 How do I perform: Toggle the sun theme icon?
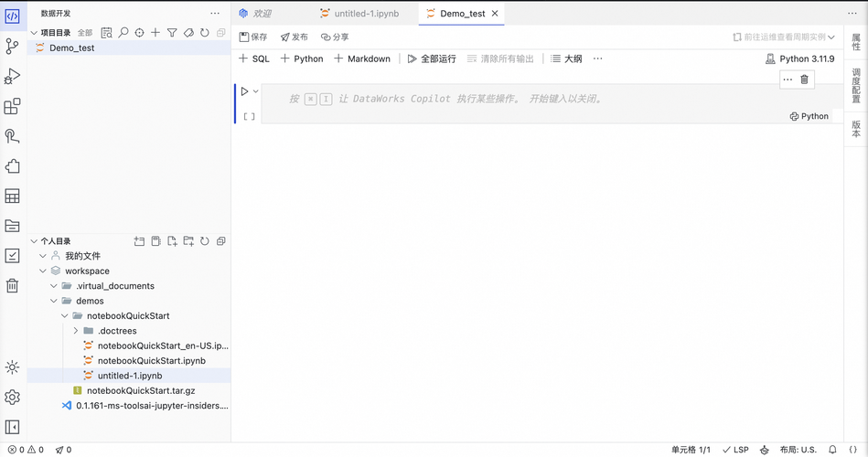click(12, 367)
